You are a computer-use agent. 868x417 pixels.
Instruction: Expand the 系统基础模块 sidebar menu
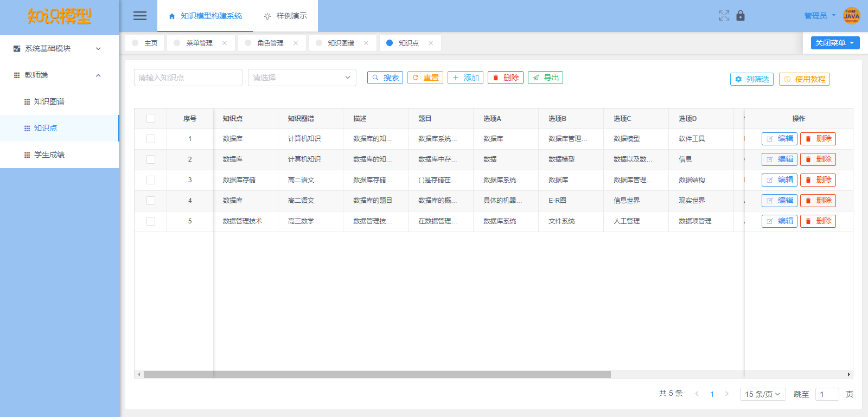pyautogui.click(x=59, y=48)
